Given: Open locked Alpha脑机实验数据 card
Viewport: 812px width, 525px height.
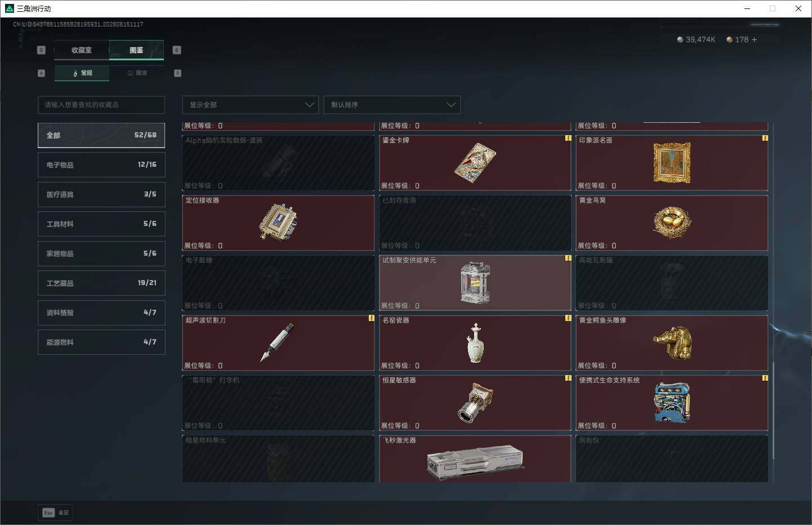Looking at the screenshot, I should click(278, 163).
